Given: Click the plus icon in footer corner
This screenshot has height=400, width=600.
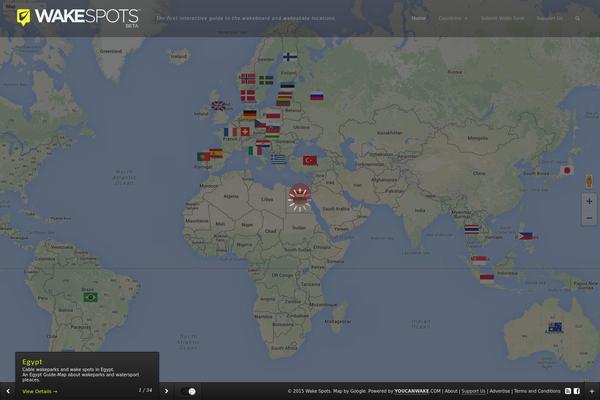Looking at the screenshot, I should [592, 391].
